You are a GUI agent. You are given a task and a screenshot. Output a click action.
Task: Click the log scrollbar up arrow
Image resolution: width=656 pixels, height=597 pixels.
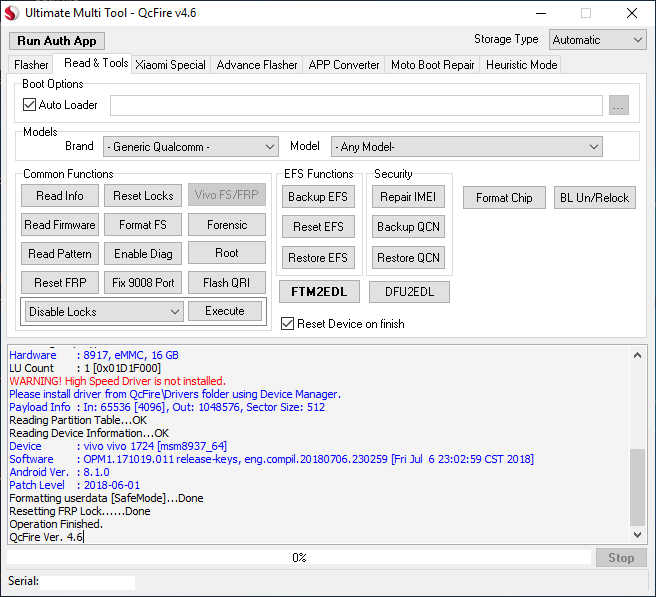tap(638, 356)
